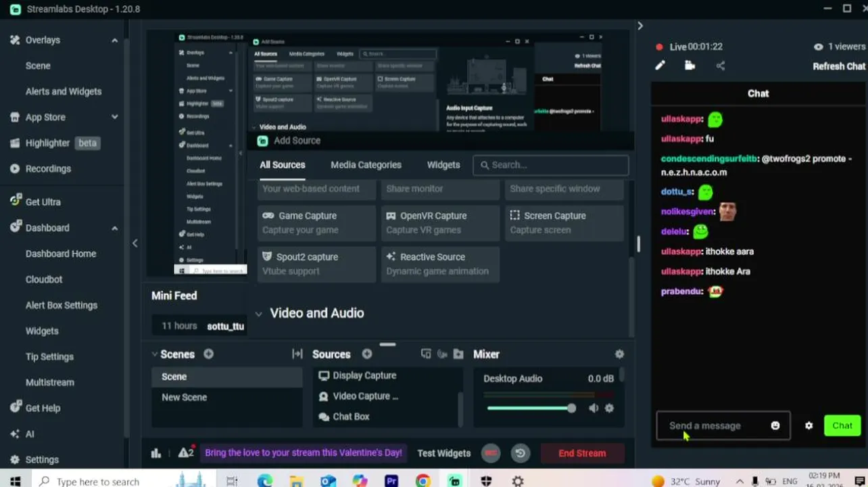Open the emoji picker in chat

coord(775,425)
